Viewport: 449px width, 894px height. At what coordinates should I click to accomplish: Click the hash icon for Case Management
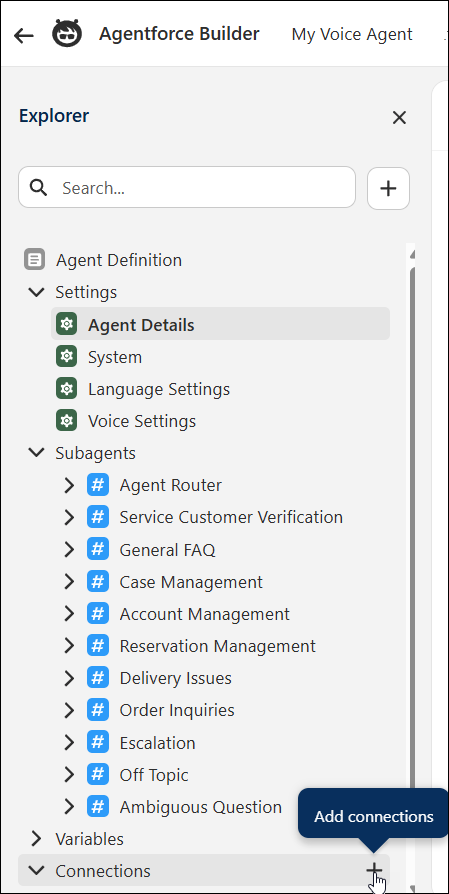(x=98, y=582)
